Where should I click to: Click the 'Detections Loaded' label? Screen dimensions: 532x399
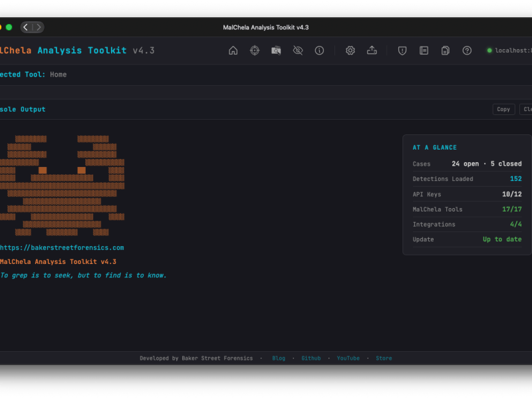(443, 179)
